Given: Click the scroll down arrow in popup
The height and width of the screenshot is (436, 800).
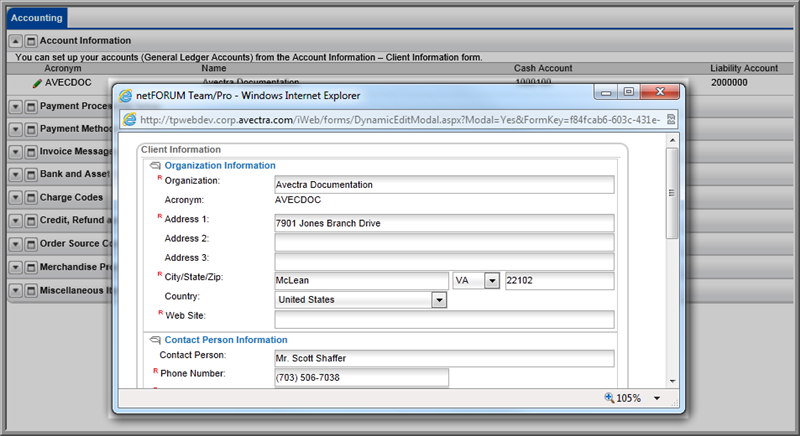Looking at the screenshot, I should click(x=672, y=381).
